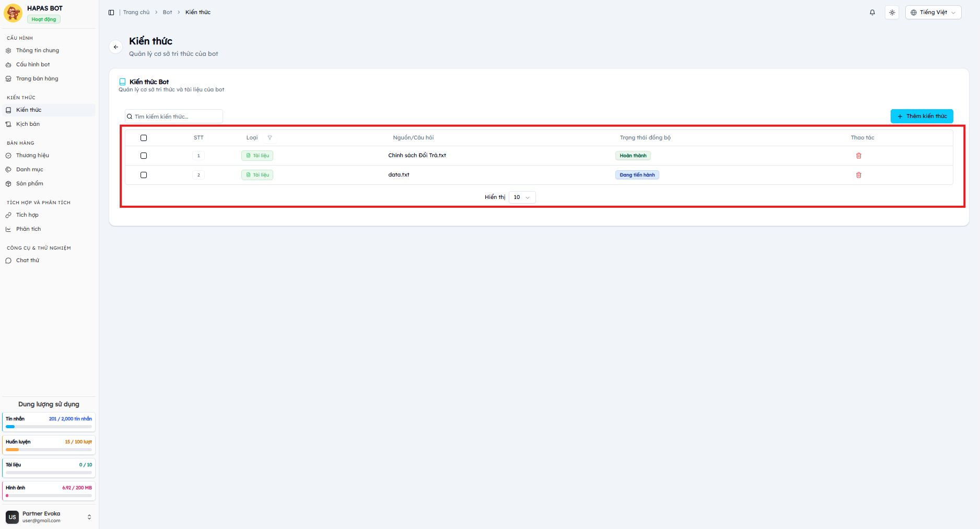Open the Tiếng Việt language dropdown
The width and height of the screenshot is (980, 529).
coord(934,13)
